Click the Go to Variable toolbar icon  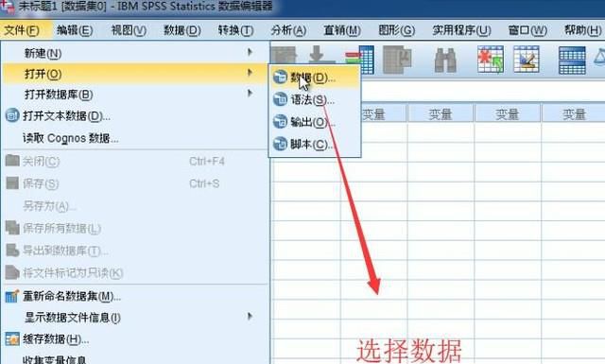(322, 55)
